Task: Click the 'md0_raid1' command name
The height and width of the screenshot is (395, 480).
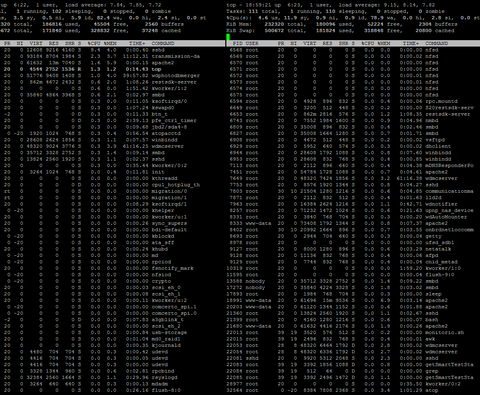Action: (x=166, y=339)
